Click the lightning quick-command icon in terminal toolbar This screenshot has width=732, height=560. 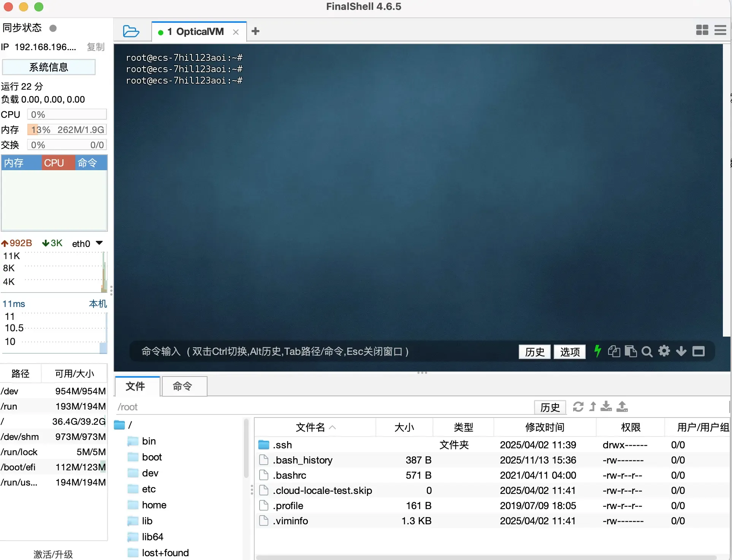click(597, 351)
